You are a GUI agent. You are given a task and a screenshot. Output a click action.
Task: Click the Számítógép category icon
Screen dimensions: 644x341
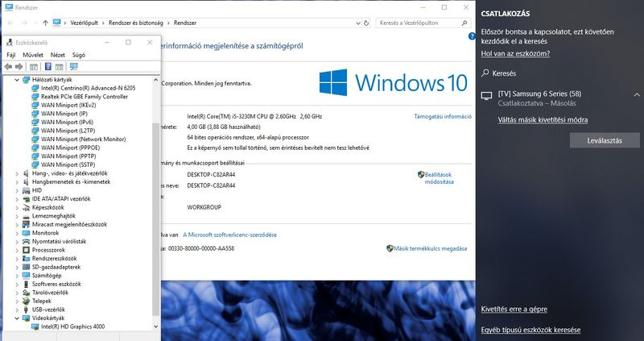point(27,276)
